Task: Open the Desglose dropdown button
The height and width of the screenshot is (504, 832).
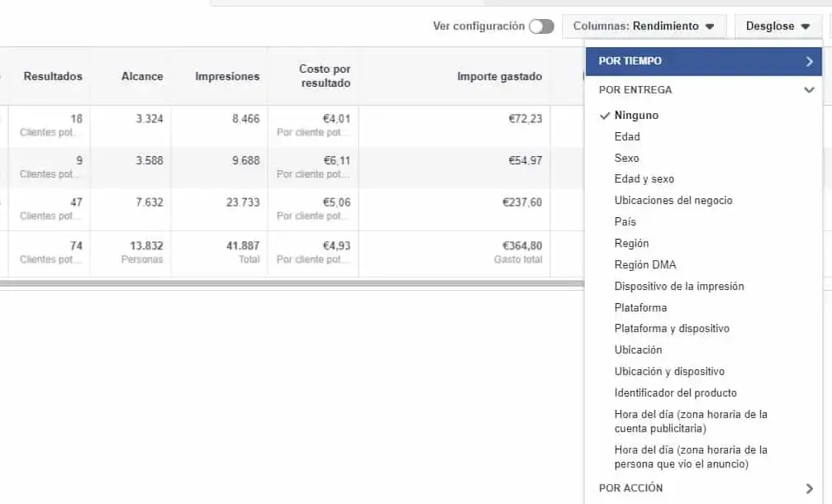Action: point(777,26)
